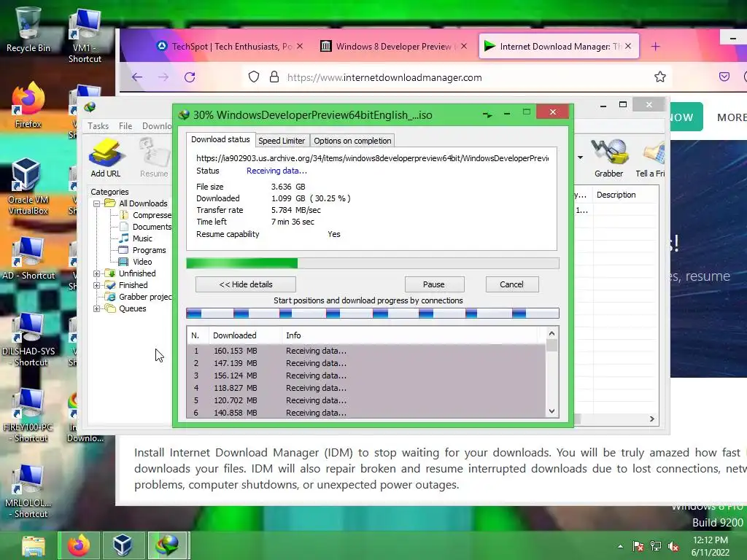Select connection row 4 with 118.827 MB
747x560 pixels.
pyautogui.click(x=366, y=388)
